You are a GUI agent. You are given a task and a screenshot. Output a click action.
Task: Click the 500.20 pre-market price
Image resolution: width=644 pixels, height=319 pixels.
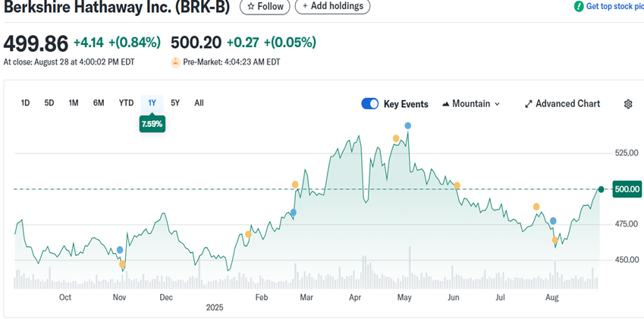[x=196, y=43]
